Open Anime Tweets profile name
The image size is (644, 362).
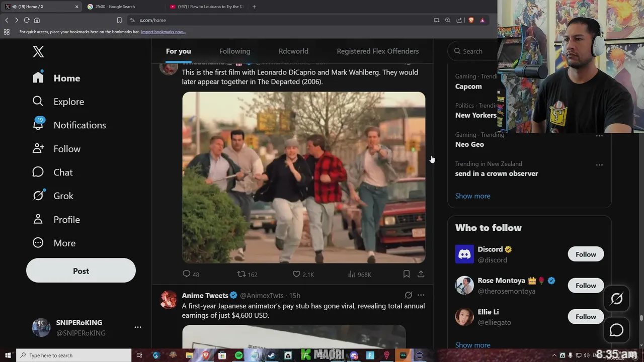click(205, 295)
